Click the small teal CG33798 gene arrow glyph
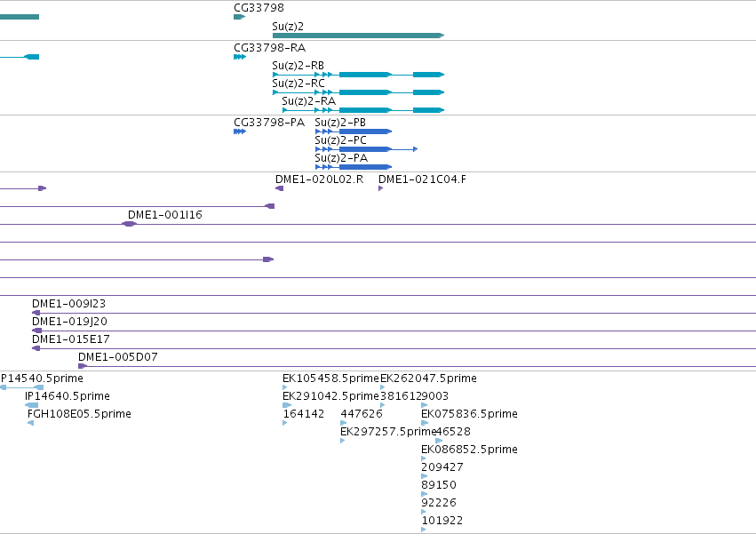The image size is (756, 534). point(240,17)
